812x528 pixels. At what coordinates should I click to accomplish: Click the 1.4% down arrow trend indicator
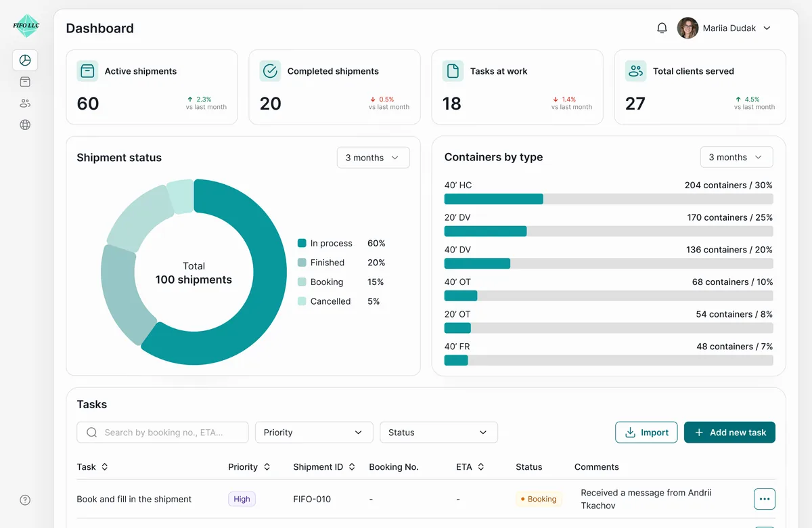pyautogui.click(x=565, y=100)
